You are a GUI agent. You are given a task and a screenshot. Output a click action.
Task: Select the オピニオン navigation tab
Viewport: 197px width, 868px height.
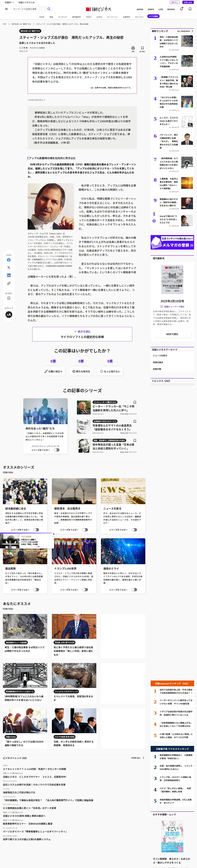tap(139, 16)
